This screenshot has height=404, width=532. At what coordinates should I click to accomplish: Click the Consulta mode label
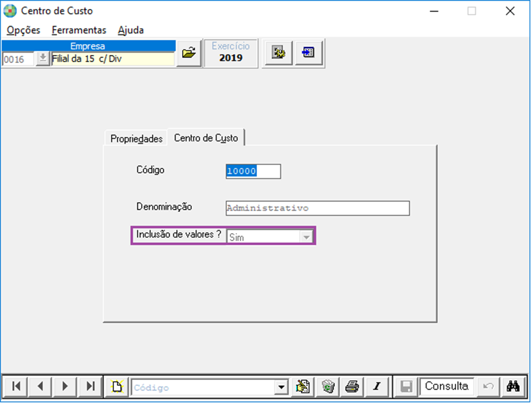click(x=446, y=386)
